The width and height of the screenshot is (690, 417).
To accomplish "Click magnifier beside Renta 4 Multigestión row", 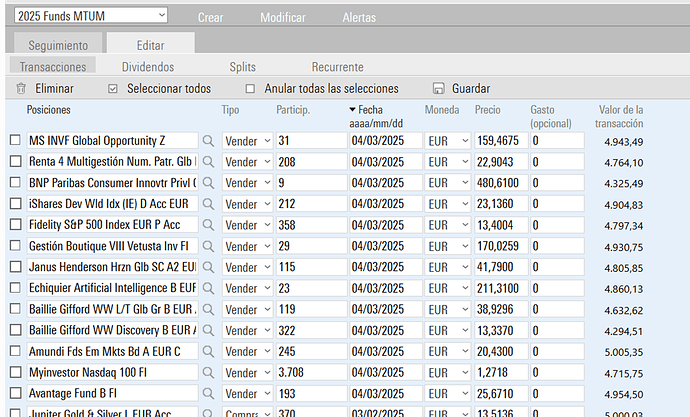I will click(208, 162).
